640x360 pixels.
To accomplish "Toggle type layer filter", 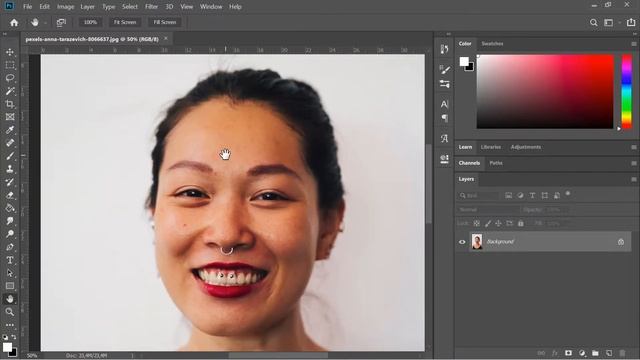I will tap(532, 196).
